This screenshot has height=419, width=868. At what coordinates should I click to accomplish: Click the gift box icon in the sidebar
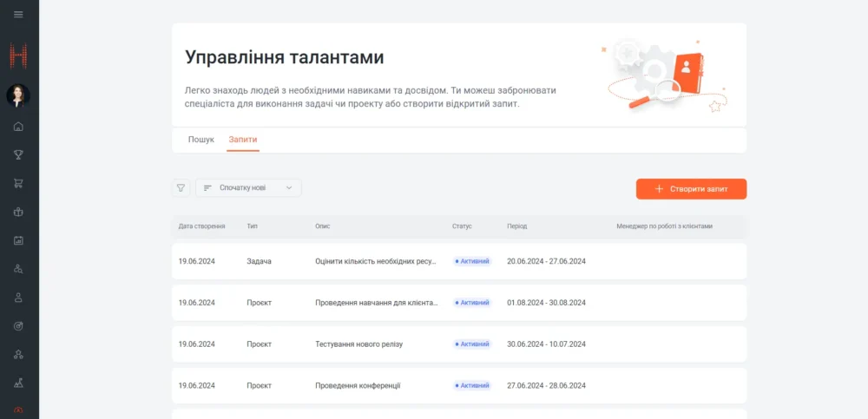19,212
